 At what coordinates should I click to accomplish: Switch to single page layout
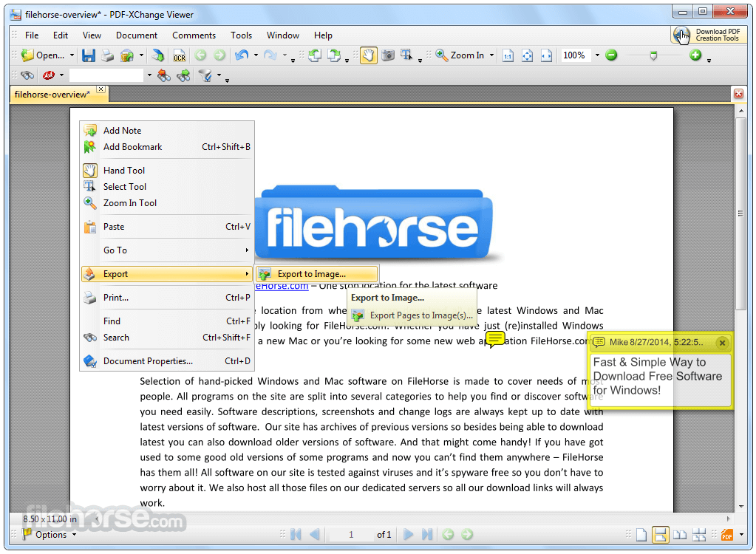click(641, 535)
